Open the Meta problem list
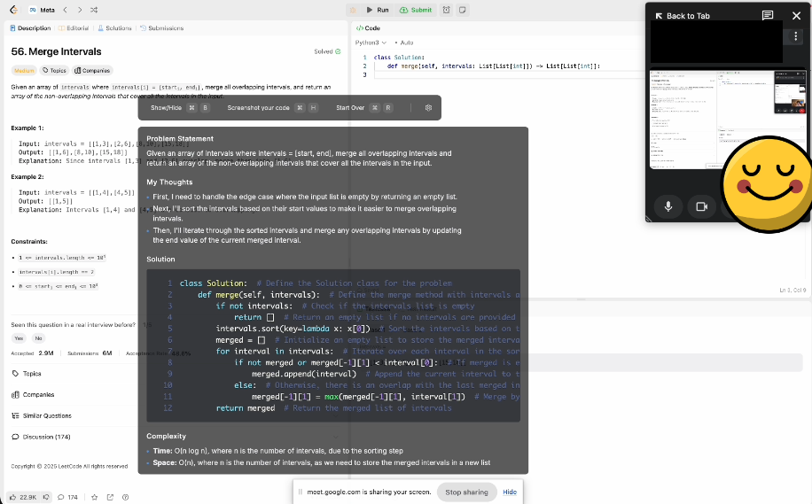Viewport: 812px width, 504px height. point(42,10)
